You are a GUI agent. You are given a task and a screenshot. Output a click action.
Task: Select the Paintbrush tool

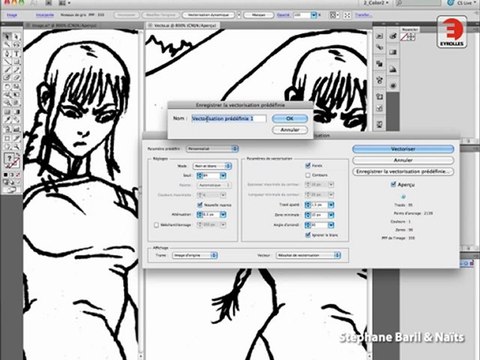7,70
